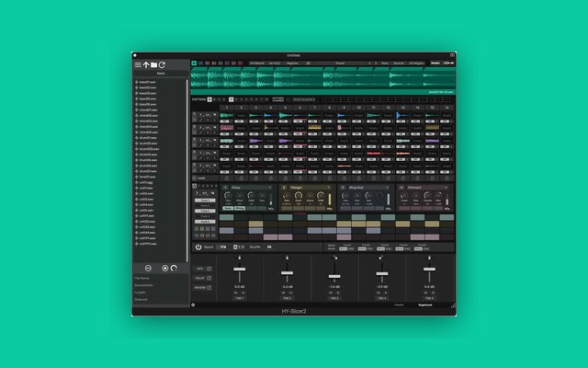Click the file browser vertical scrollbar
Screen dimensions: 588x368
[187, 170]
